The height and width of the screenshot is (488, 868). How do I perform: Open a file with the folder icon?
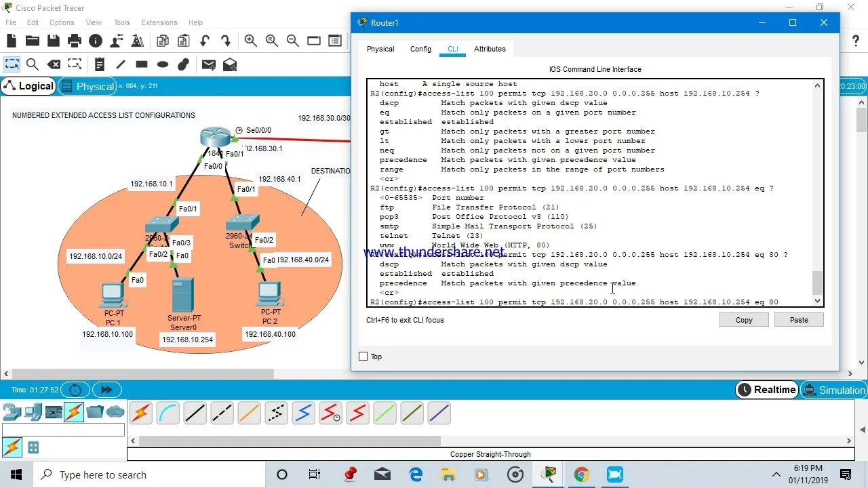[32, 41]
